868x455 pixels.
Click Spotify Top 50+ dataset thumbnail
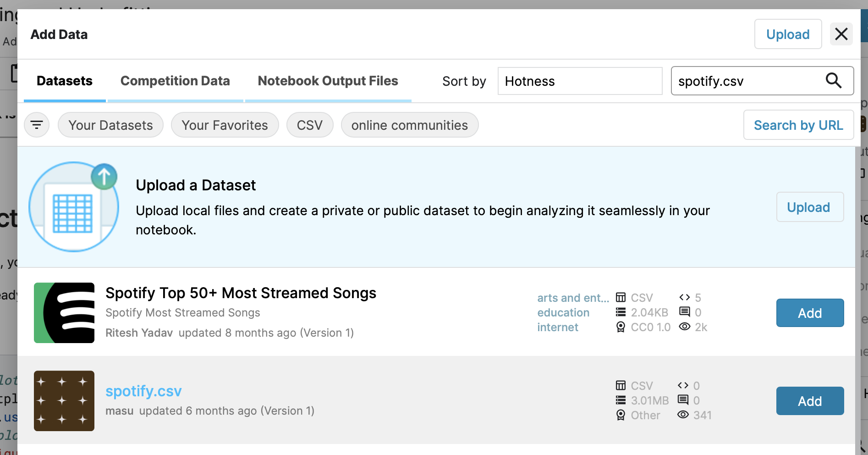(x=64, y=313)
